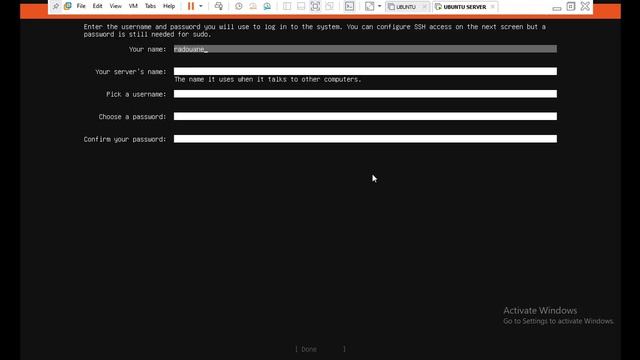Image resolution: width=640 pixels, height=360 pixels.
Task: Open the VM menu
Action: click(133, 6)
